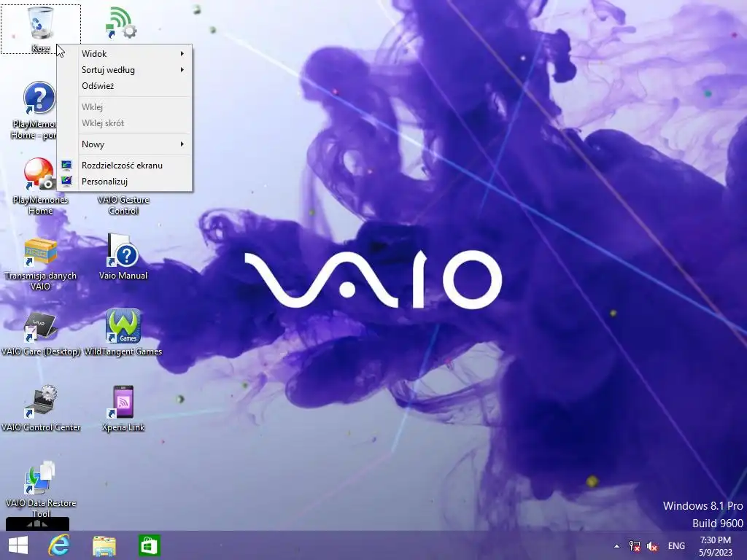This screenshot has height=560, width=747.
Task: Open the wireless settings shortcut with gear
Action: click(122, 23)
